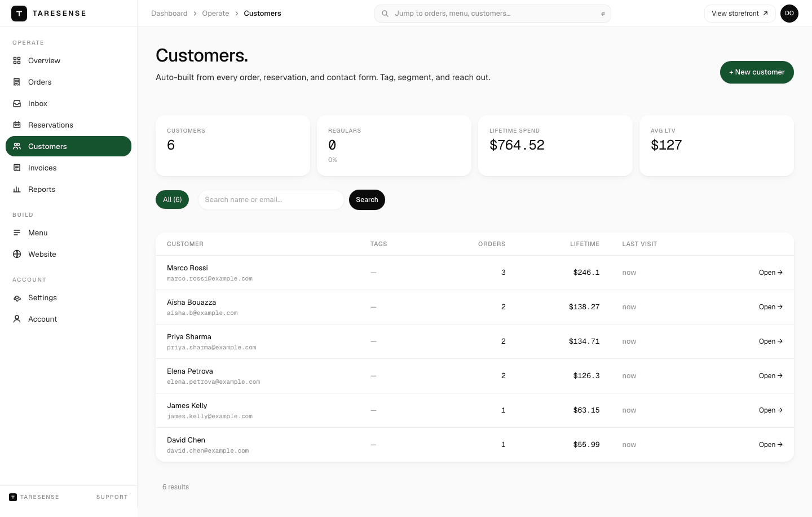This screenshot has width=812, height=517.
Task: Click the Customers breadcrumb label
Action: pyautogui.click(x=262, y=14)
